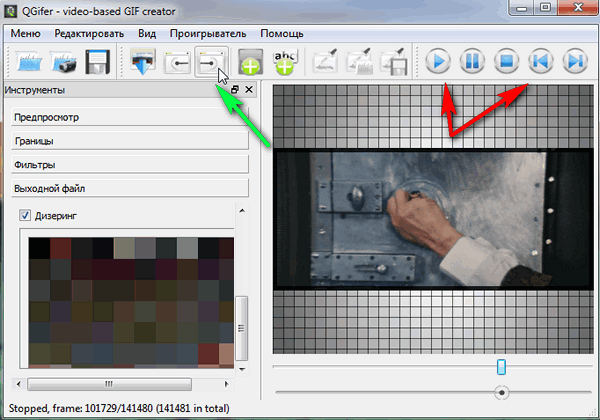The width and height of the screenshot is (600, 420).
Task: Expand the Предпросмотр section
Action: 130,117
